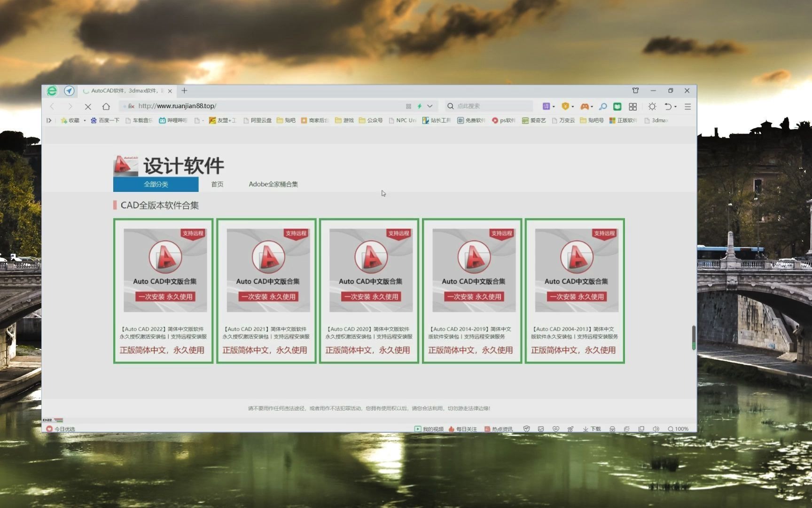Open the 公众号 bookmark folder
This screenshot has width=812, height=508.
coord(371,120)
